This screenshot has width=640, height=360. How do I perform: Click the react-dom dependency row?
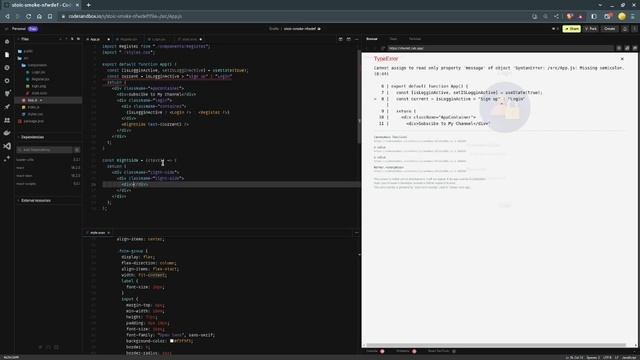48,176
